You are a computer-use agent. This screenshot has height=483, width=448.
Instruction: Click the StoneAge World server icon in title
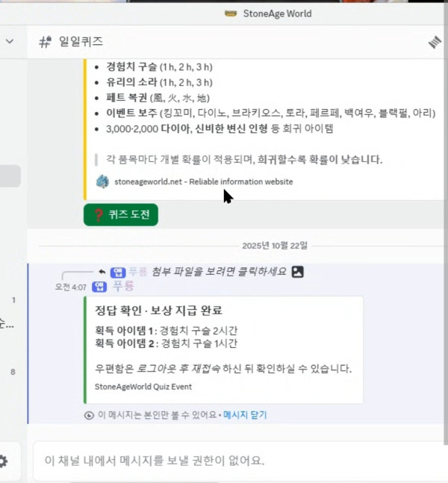[231, 13]
